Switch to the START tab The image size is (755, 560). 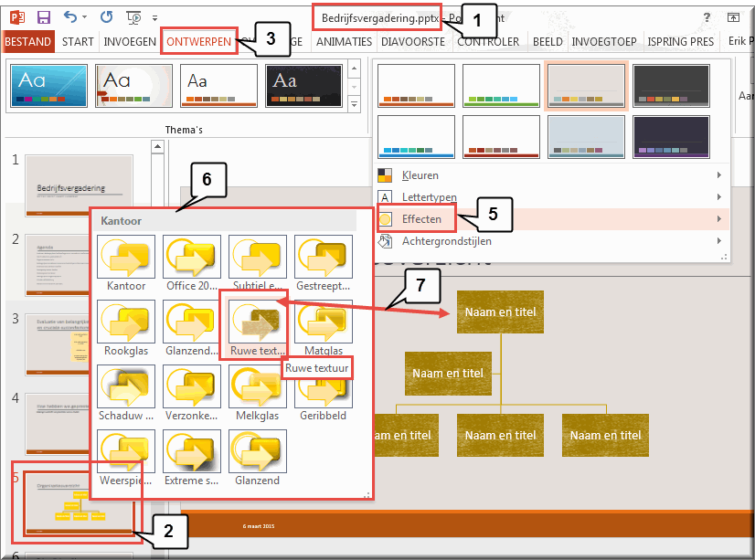point(78,42)
